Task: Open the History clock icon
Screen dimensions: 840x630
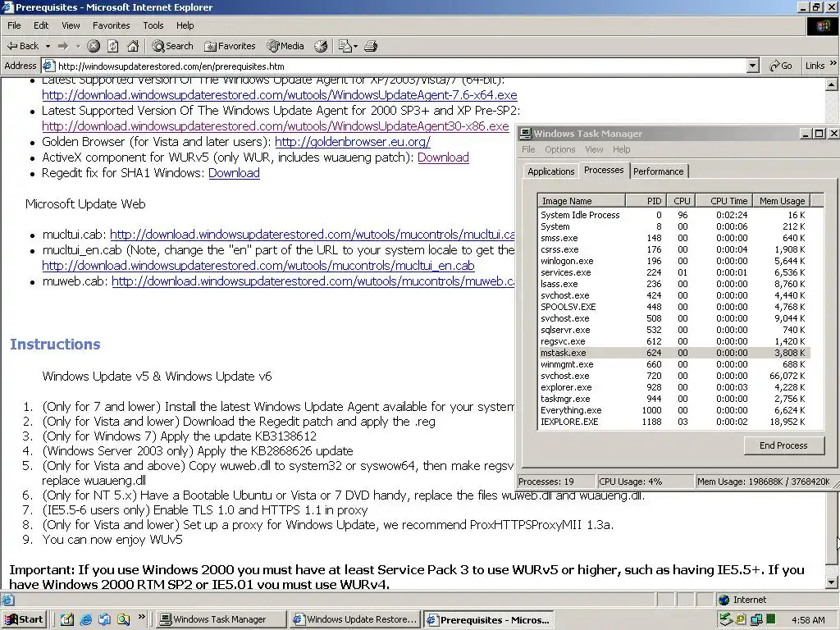Action: [x=321, y=46]
